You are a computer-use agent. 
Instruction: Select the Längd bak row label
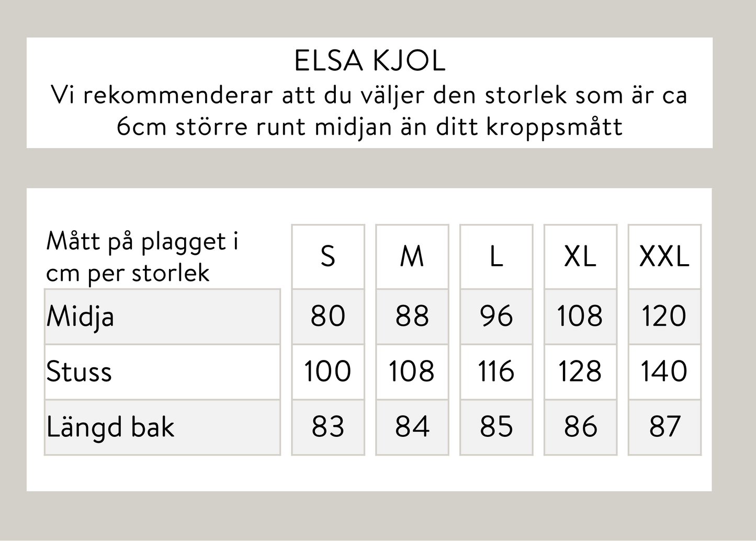pos(110,427)
